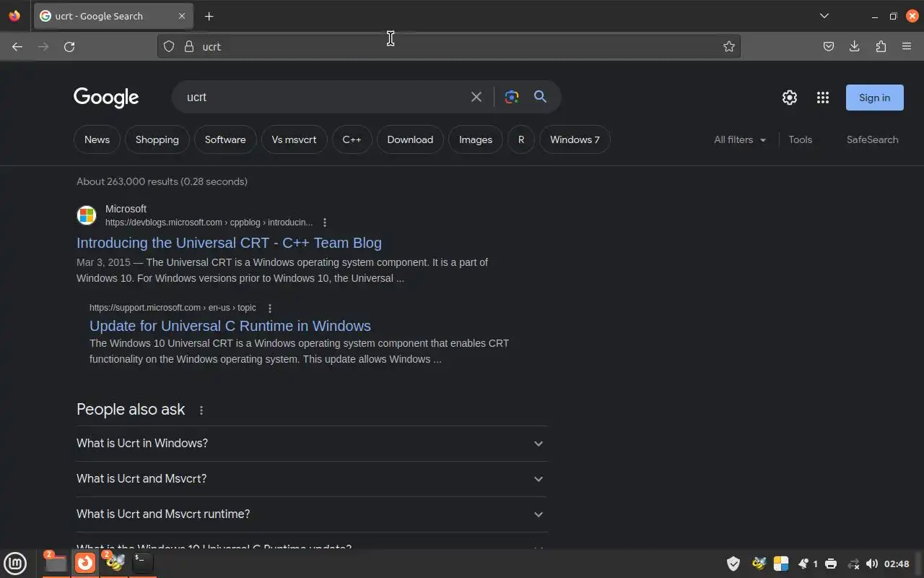Click the Sign in button
924x578 pixels.
coord(875,98)
